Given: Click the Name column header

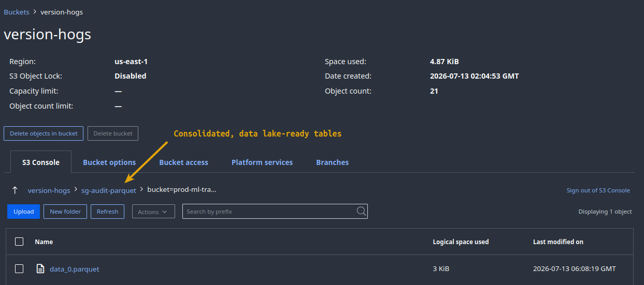Looking at the screenshot, I should pyautogui.click(x=44, y=242).
